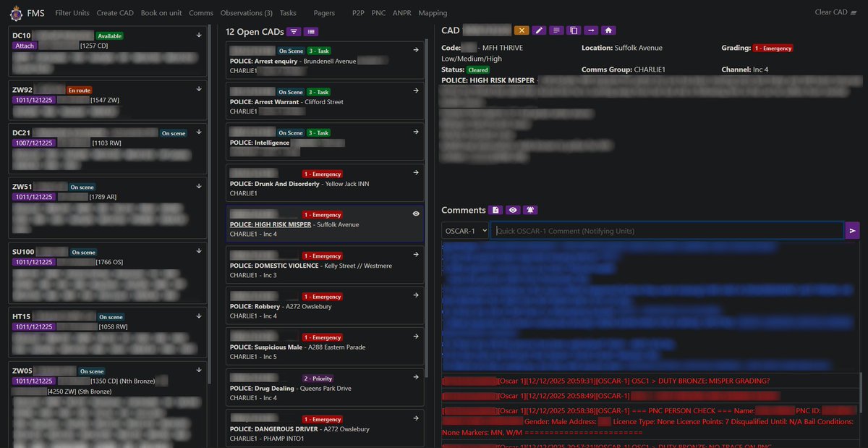The width and height of the screenshot is (868, 448).
Task: Click the copy CAD icon
Action: [x=574, y=30]
